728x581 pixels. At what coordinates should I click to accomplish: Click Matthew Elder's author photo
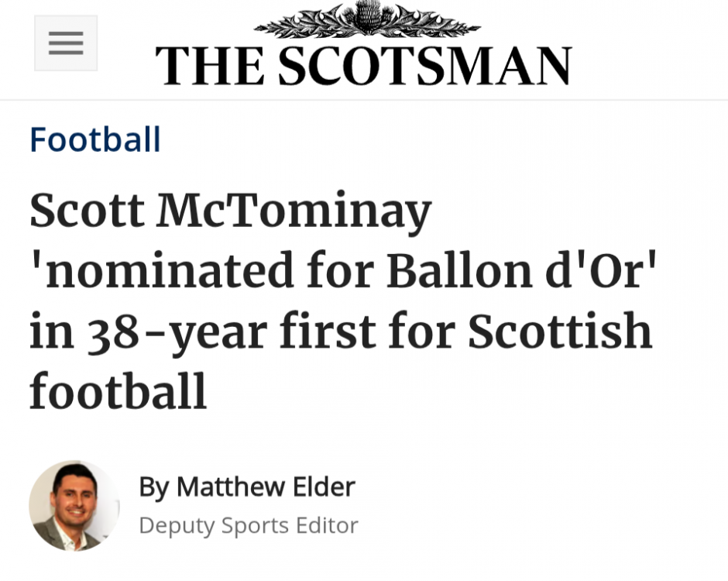[73, 506]
